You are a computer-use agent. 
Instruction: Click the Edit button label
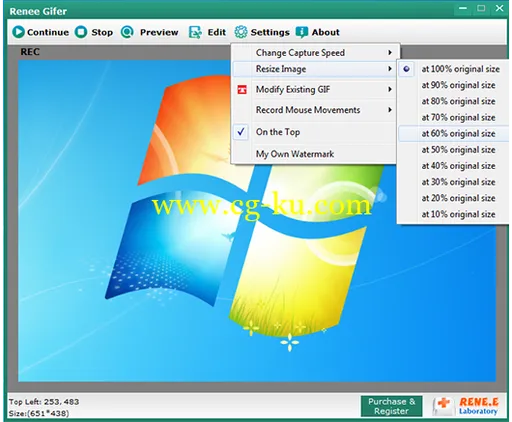coord(217,32)
